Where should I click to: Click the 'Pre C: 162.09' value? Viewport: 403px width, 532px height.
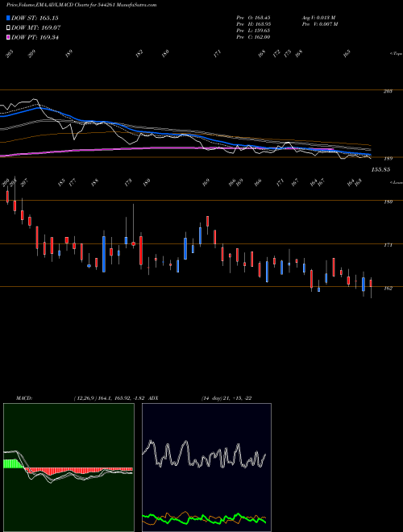pos(253,36)
